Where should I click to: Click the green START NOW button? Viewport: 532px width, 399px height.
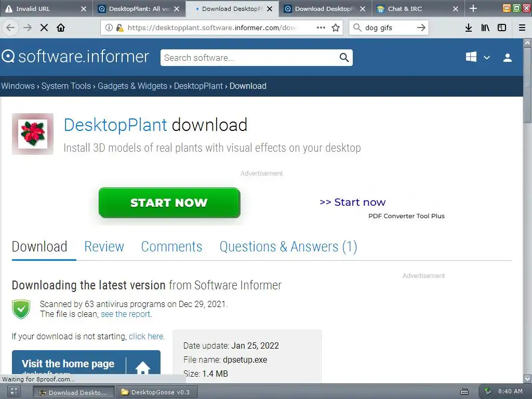coord(169,203)
